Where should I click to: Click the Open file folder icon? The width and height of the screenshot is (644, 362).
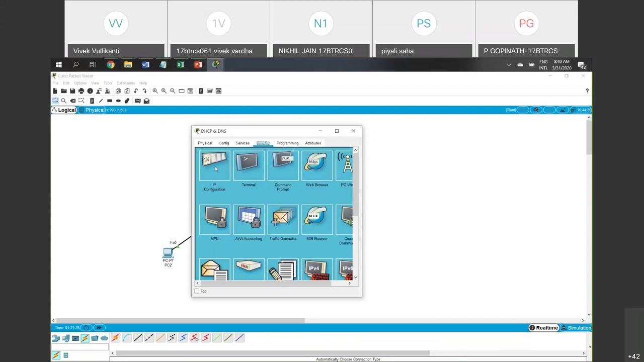pyautogui.click(x=64, y=91)
